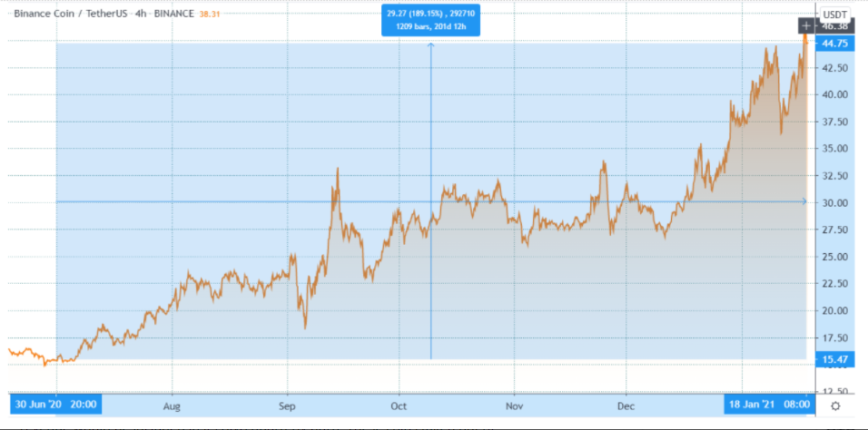The image size is (868, 430).
Task: Click the 46.38 crosshair price label
Action: click(x=835, y=26)
